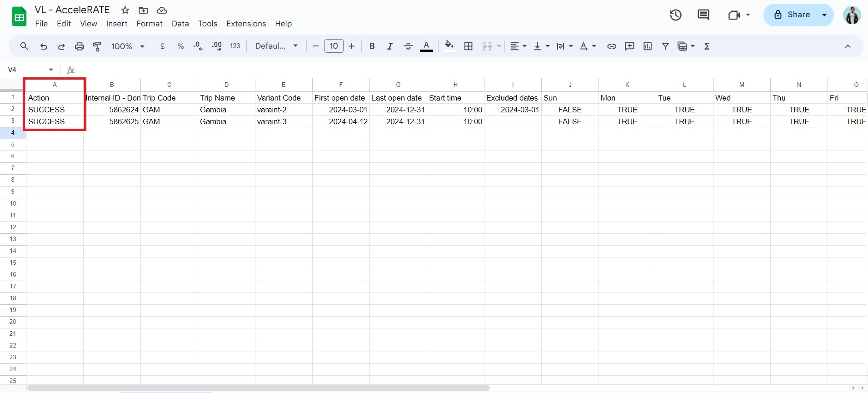Click the print icon
The height and width of the screenshot is (393, 868).
pyautogui.click(x=80, y=46)
